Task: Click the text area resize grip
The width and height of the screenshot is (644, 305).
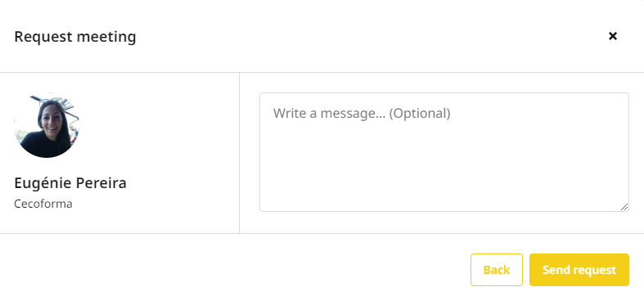Action: [x=624, y=207]
